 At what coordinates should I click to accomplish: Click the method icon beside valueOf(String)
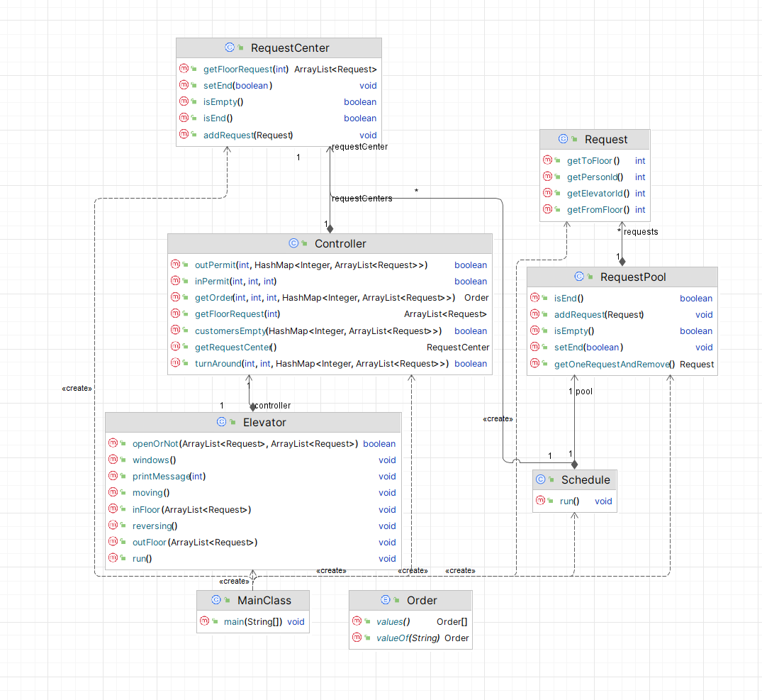pos(357,638)
